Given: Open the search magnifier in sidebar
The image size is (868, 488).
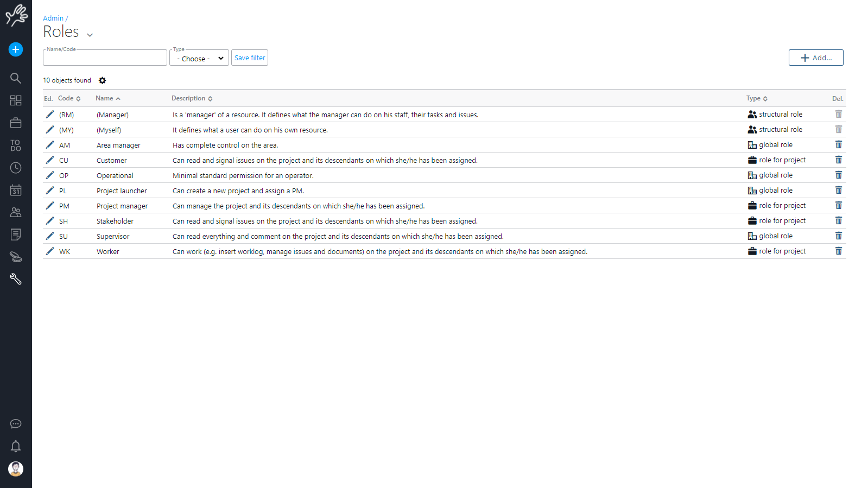Looking at the screenshot, I should click(16, 78).
